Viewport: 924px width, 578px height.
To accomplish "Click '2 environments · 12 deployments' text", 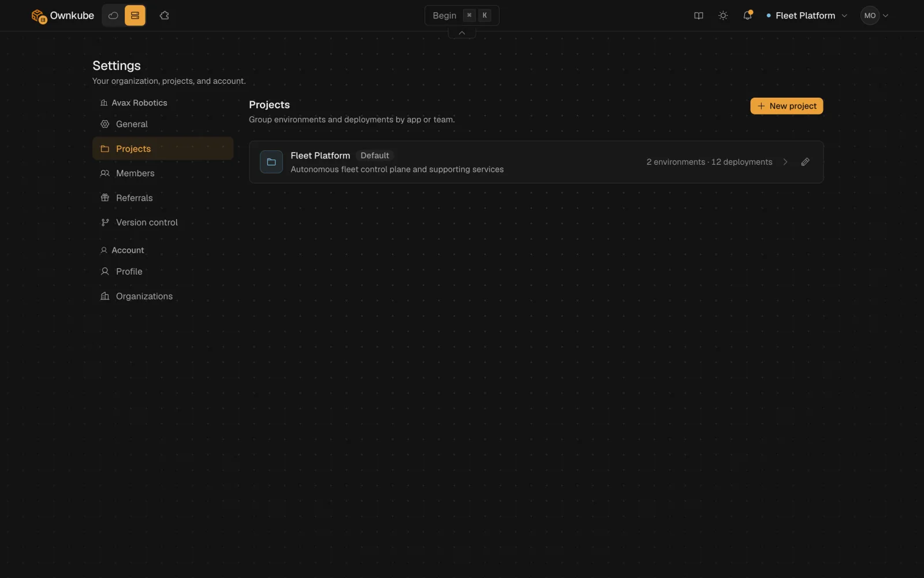I will coord(709,162).
